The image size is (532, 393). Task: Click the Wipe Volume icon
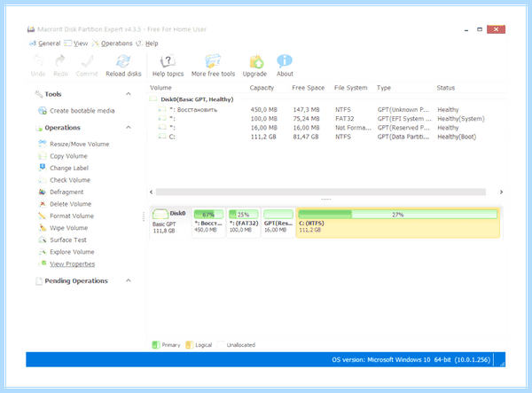click(x=43, y=228)
